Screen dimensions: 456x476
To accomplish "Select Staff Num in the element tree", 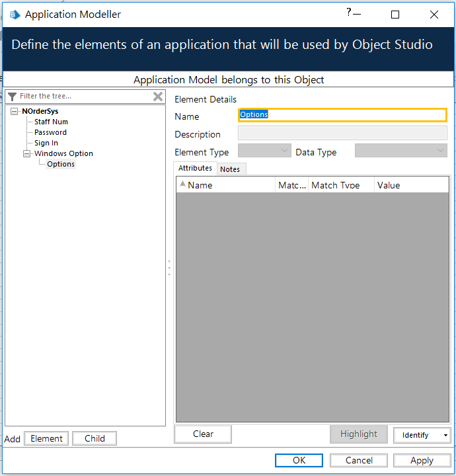I will [x=51, y=122].
